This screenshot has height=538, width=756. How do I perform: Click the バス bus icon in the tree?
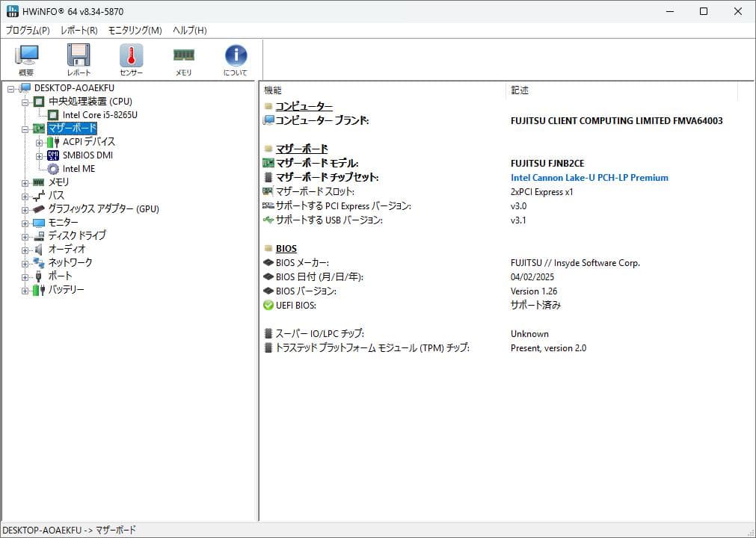coord(39,196)
